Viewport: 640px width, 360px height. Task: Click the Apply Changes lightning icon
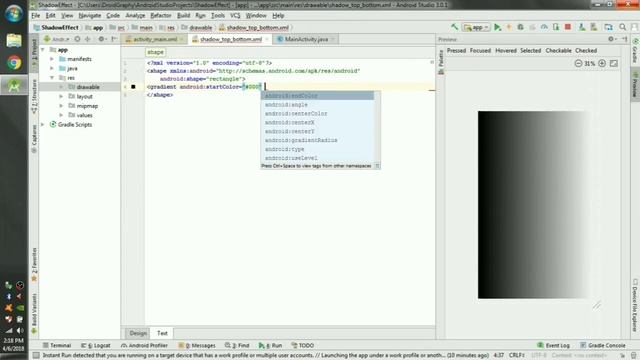click(509, 27)
